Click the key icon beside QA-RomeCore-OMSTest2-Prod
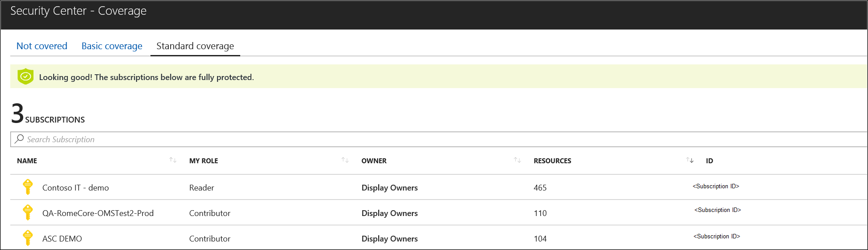The image size is (868, 250). (28, 212)
